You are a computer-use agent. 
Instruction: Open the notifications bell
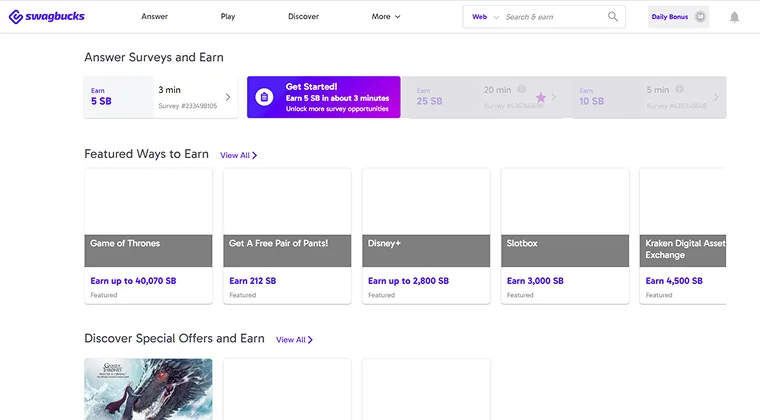click(x=734, y=17)
